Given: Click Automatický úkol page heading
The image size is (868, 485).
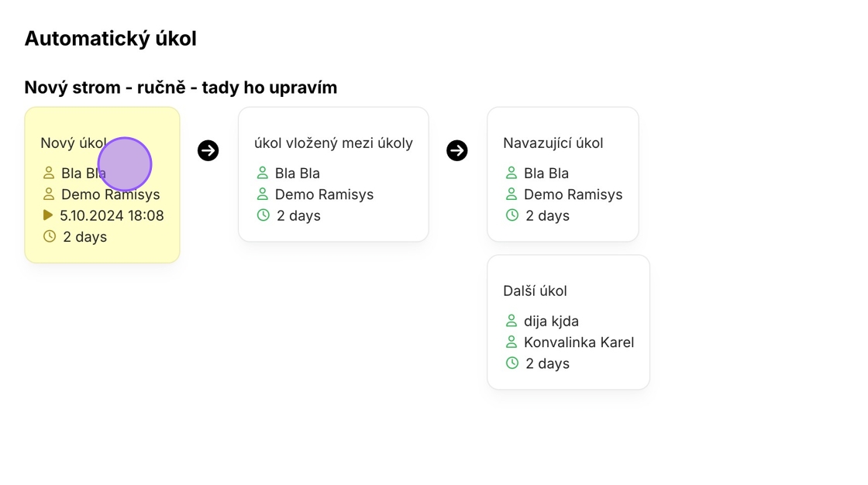Looking at the screenshot, I should pyautogui.click(x=111, y=38).
